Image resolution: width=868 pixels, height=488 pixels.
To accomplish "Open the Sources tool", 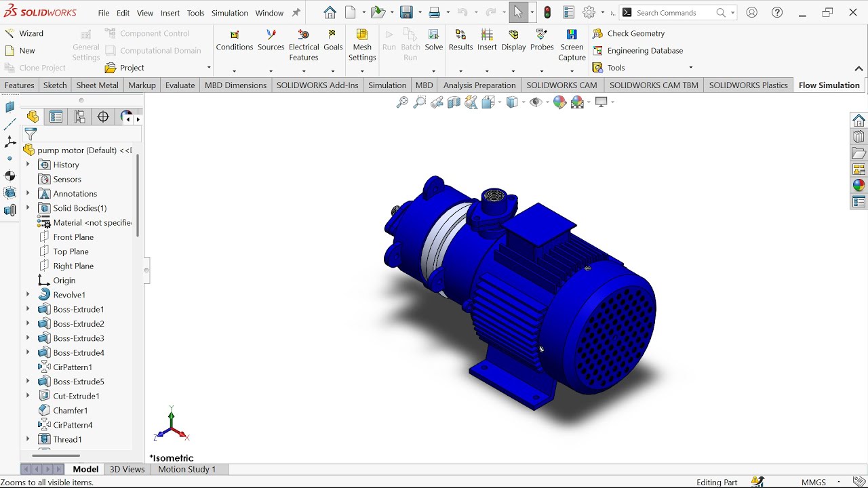I will tap(271, 41).
